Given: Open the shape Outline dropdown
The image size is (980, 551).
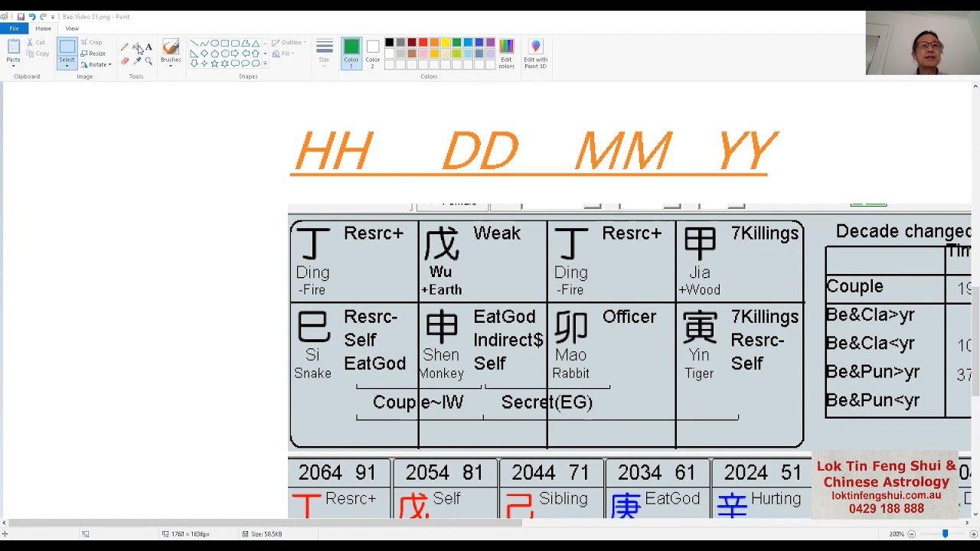Looking at the screenshot, I should [x=289, y=43].
